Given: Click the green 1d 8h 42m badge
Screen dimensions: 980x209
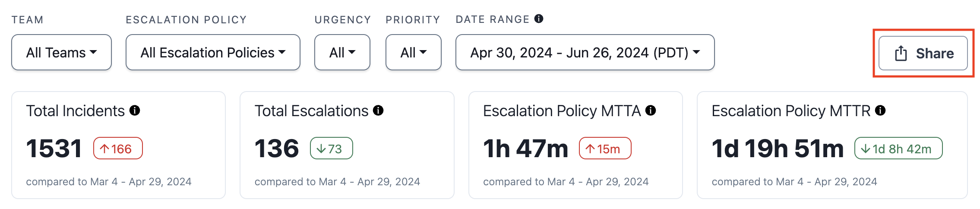Looking at the screenshot, I should click(898, 148).
